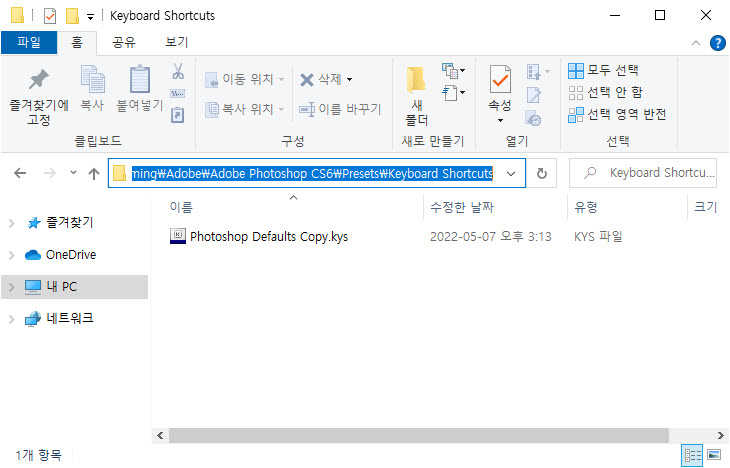Click the folder icon in address bar
This screenshot has height=468, width=730.
tap(119, 173)
